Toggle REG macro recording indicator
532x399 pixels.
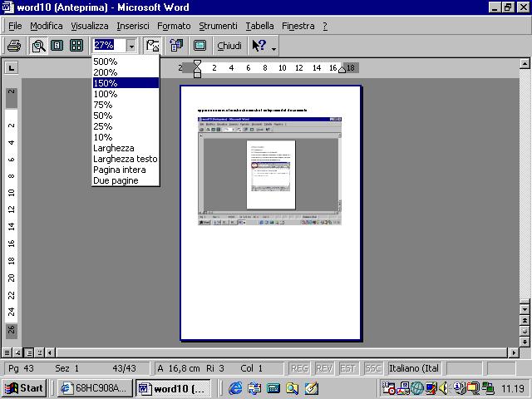(x=300, y=368)
